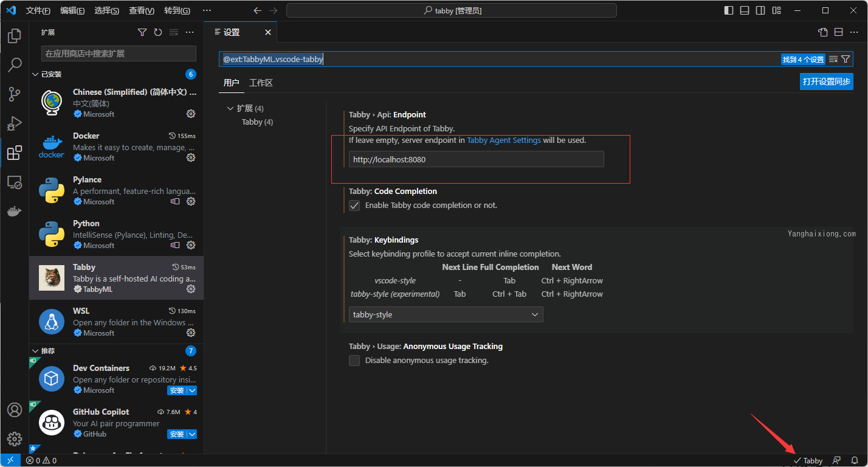Select Python extension in installed list

116,234
